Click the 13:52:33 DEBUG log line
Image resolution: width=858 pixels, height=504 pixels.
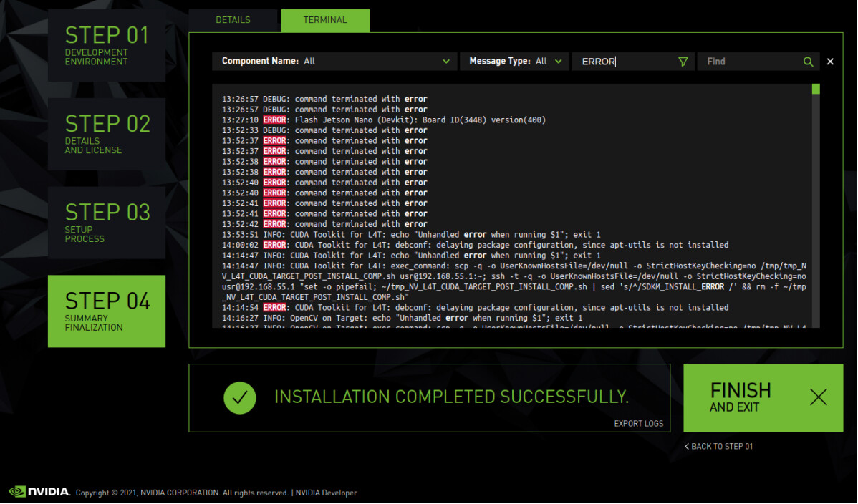[x=324, y=130]
